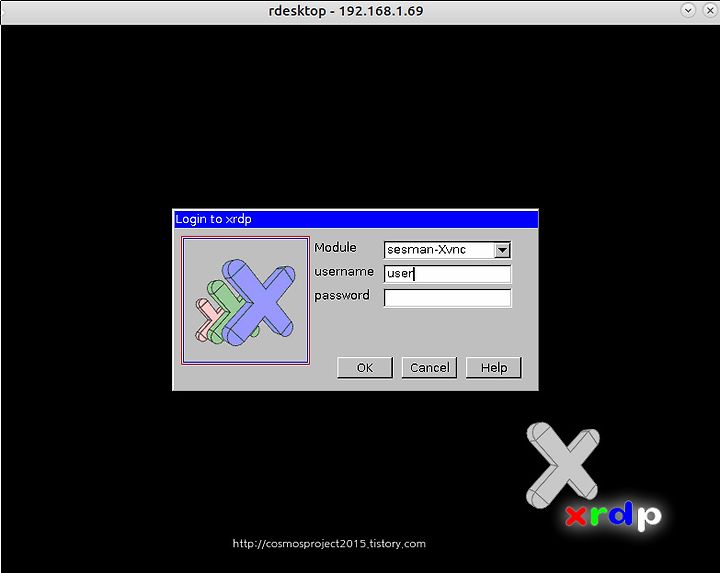Screen dimensions: 720x573
Task: Focus the password input field
Action: 447,298
